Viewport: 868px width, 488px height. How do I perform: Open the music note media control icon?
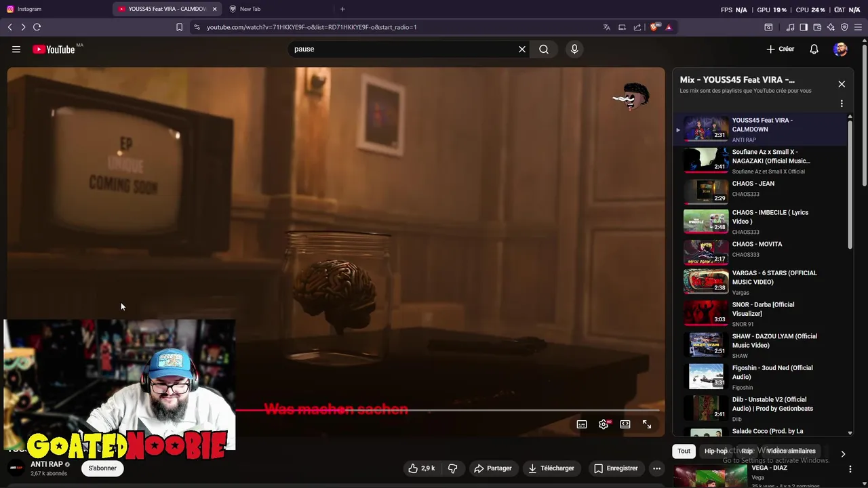[x=790, y=27]
